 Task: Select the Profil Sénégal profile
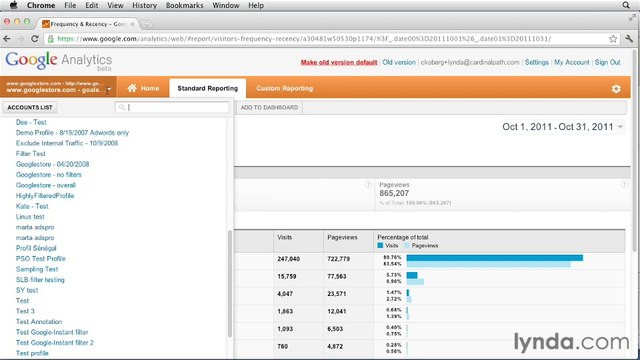point(36,248)
